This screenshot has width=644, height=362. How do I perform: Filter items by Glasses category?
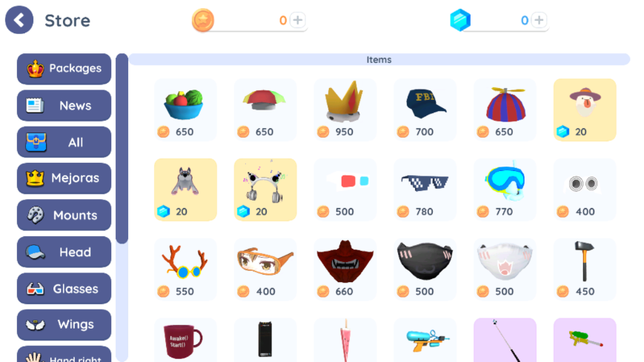(64, 289)
